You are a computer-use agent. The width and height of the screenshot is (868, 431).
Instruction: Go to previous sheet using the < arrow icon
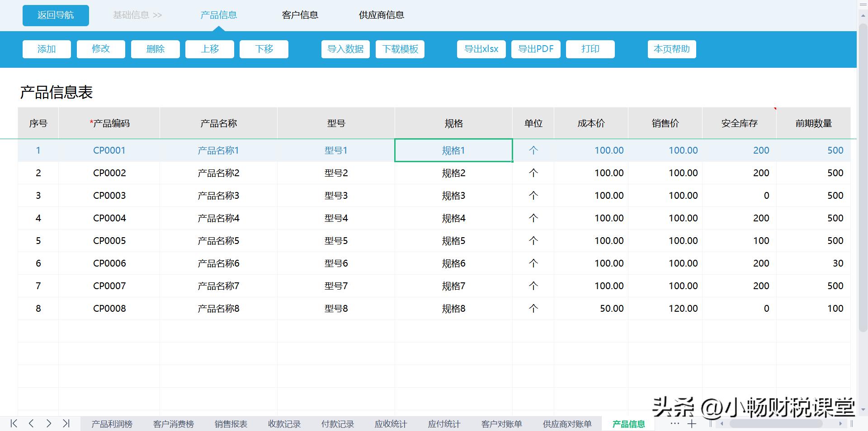click(x=31, y=424)
